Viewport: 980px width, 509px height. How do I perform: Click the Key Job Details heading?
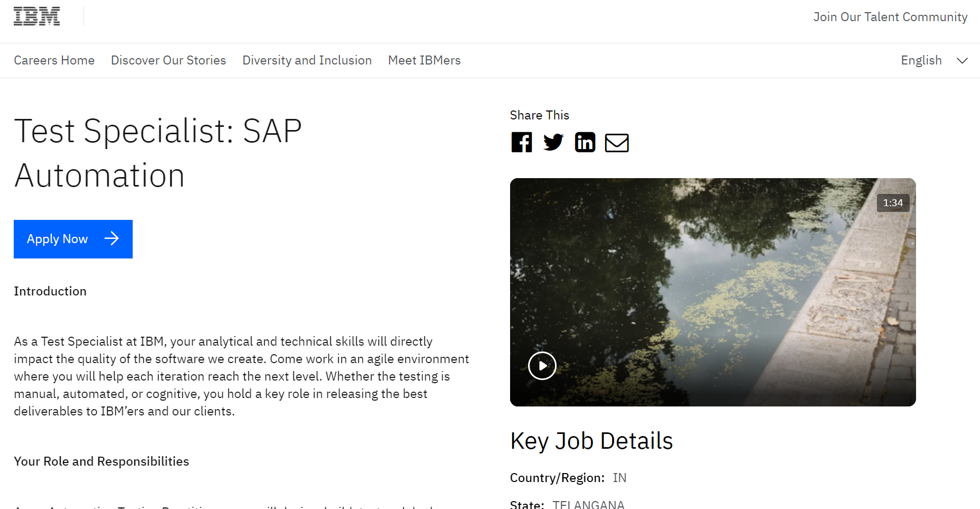point(591,441)
